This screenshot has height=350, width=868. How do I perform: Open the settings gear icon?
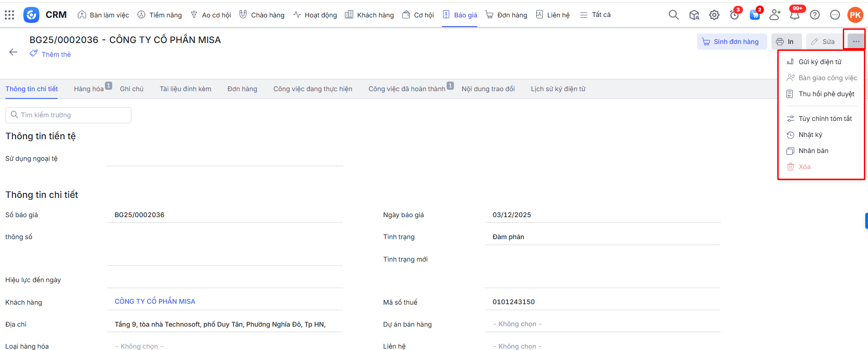[714, 15]
